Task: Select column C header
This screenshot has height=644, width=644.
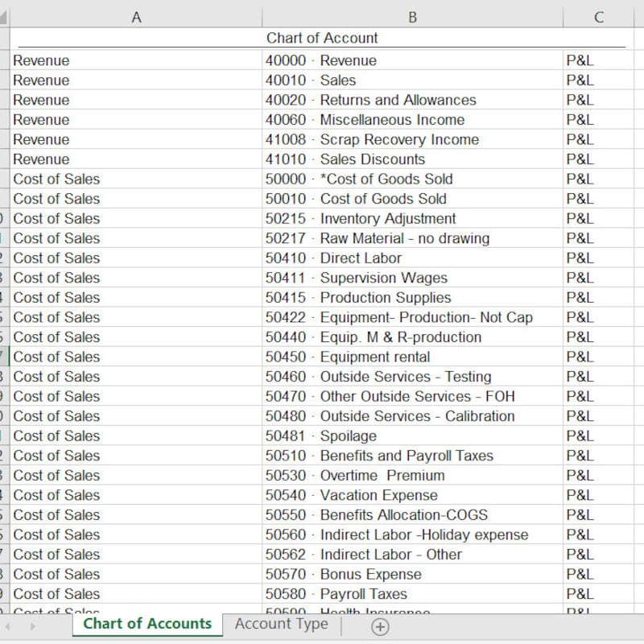Action: (x=598, y=17)
